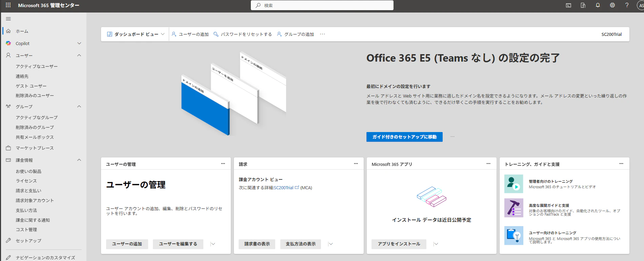Click the add user icon in toolbar

pyautogui.click(x=174, y=34)
